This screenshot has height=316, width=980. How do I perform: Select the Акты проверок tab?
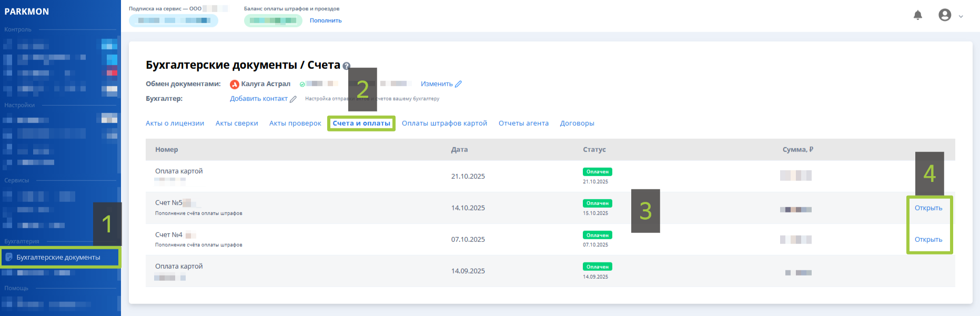coord(295,124)
